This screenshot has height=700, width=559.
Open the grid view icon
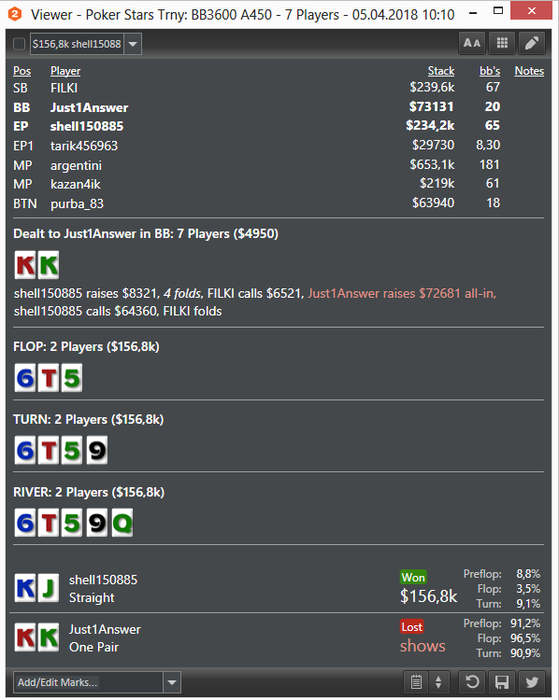tap(502, 43)
